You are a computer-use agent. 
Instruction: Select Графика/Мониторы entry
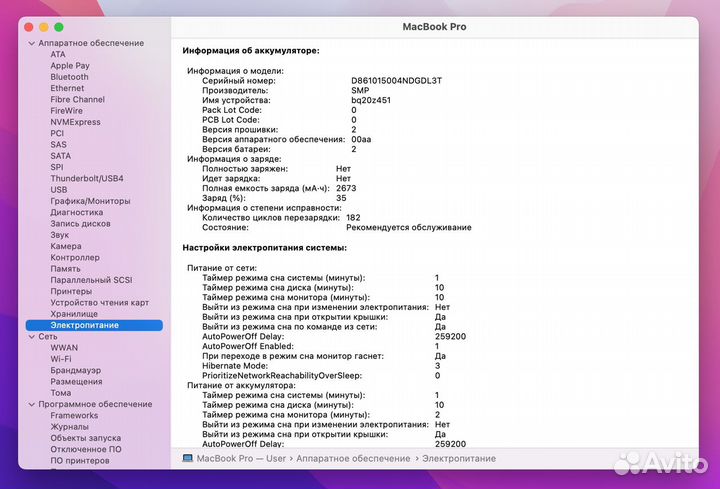tap(90, 201)
